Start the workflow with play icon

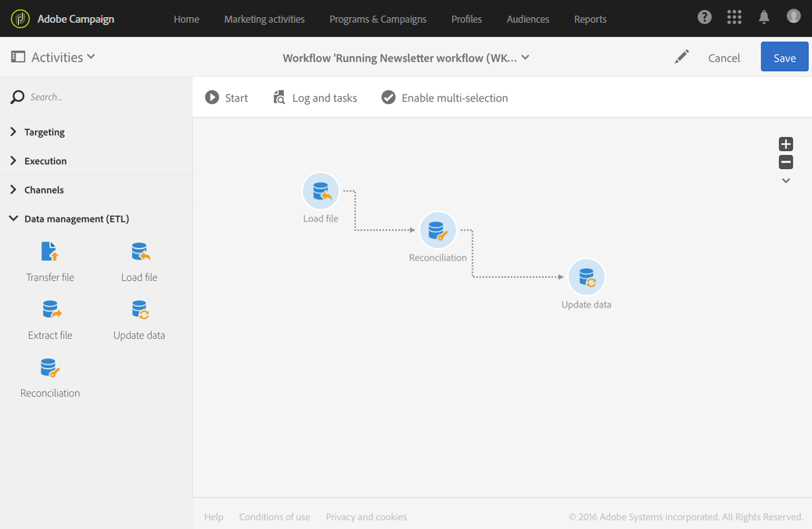(x=212, y=97)
